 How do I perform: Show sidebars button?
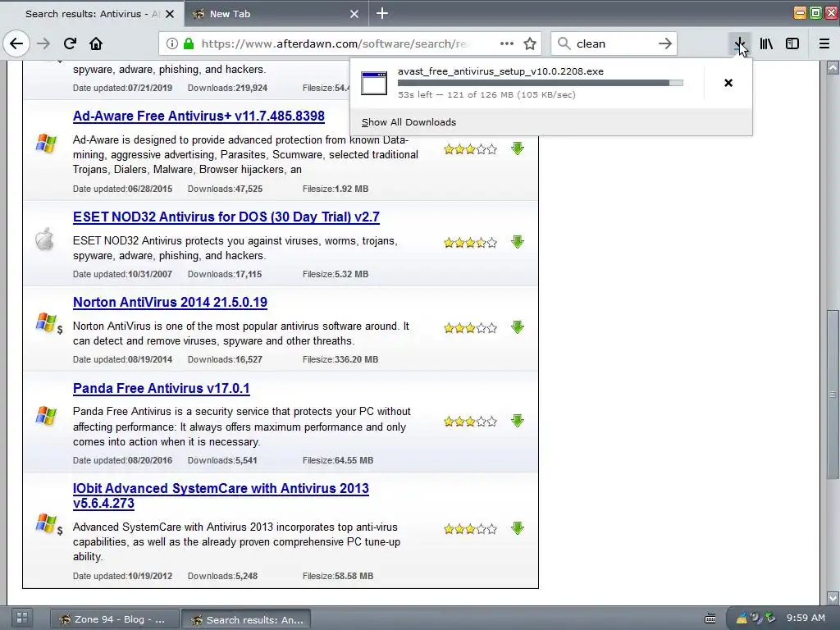(792, 43)
